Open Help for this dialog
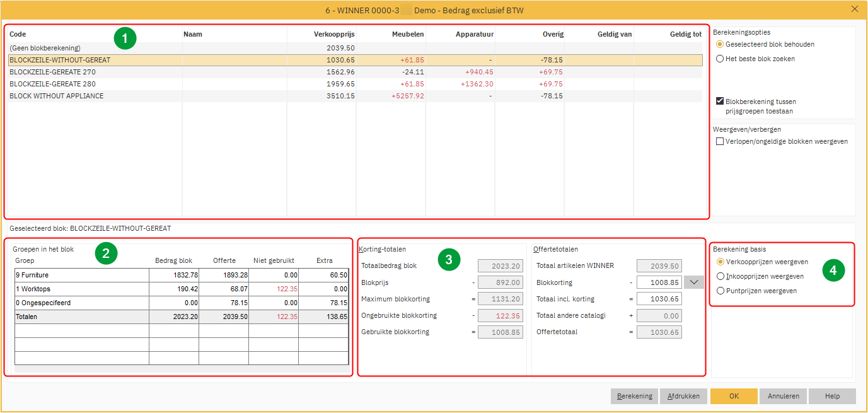 (832, 397)
